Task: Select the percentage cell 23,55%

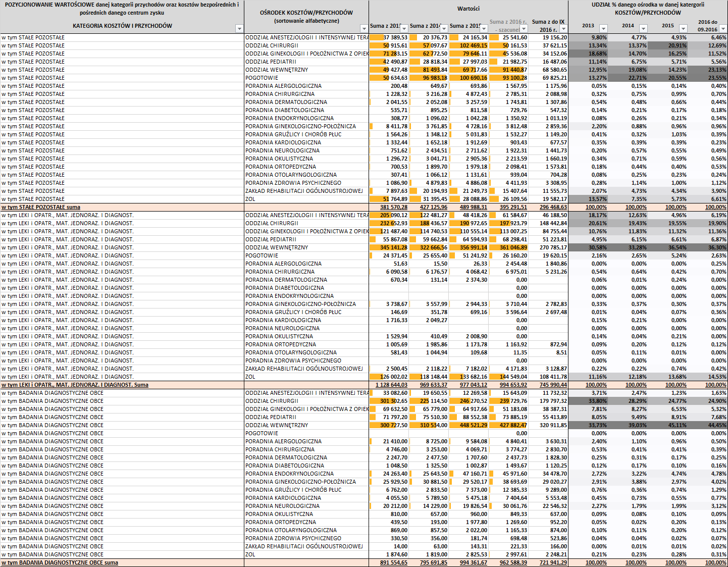Action: click(708, 78)
